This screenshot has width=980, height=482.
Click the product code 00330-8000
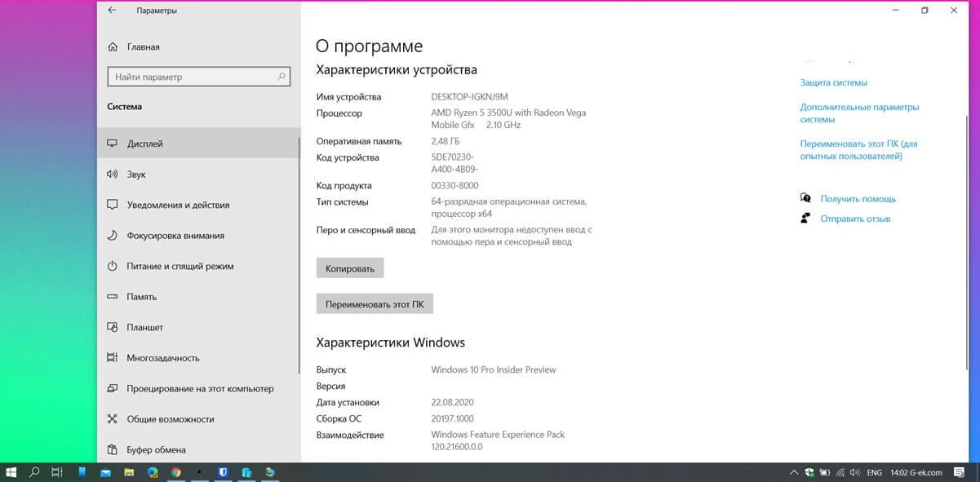point(455,185)
